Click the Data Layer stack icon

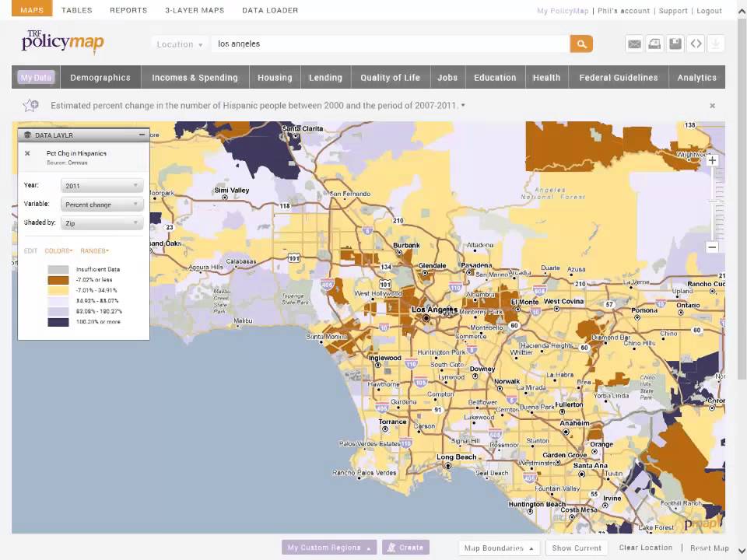click(27, 135)
